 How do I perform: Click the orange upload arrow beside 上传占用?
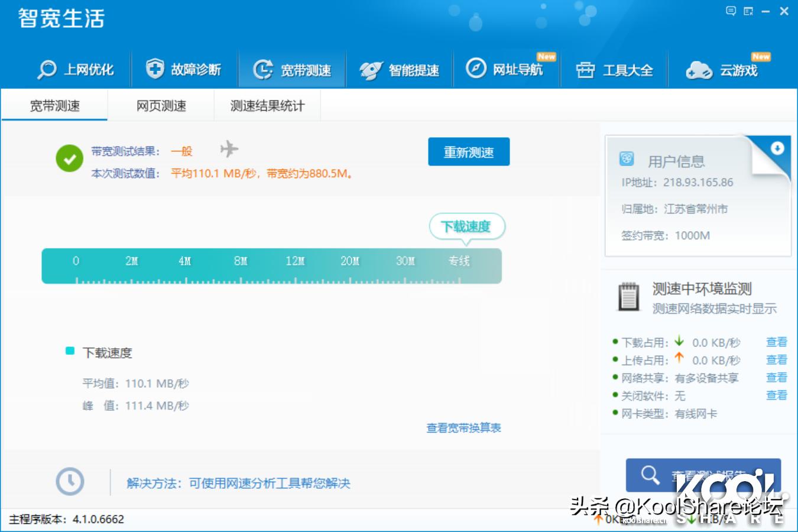click(x=679, y=359)
